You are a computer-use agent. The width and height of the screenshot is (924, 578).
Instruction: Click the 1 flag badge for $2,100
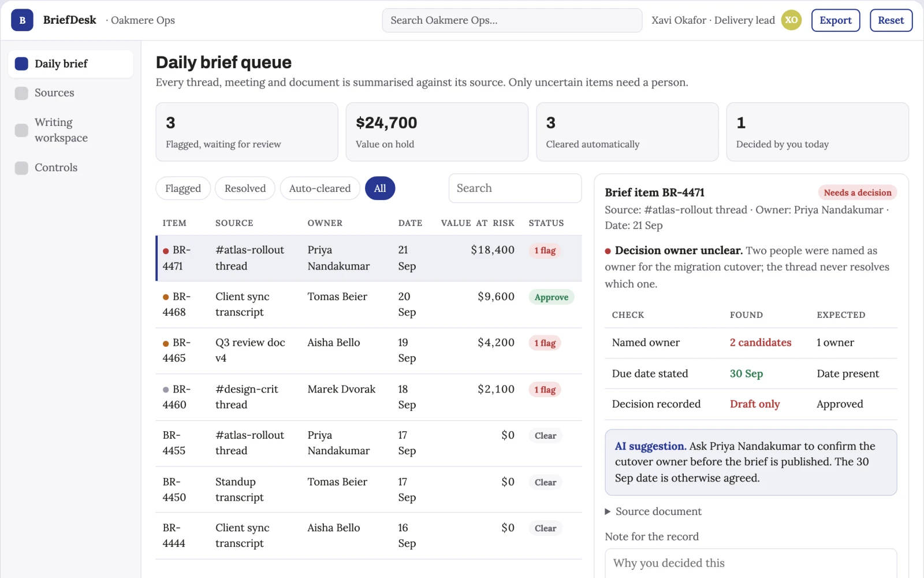545,390
